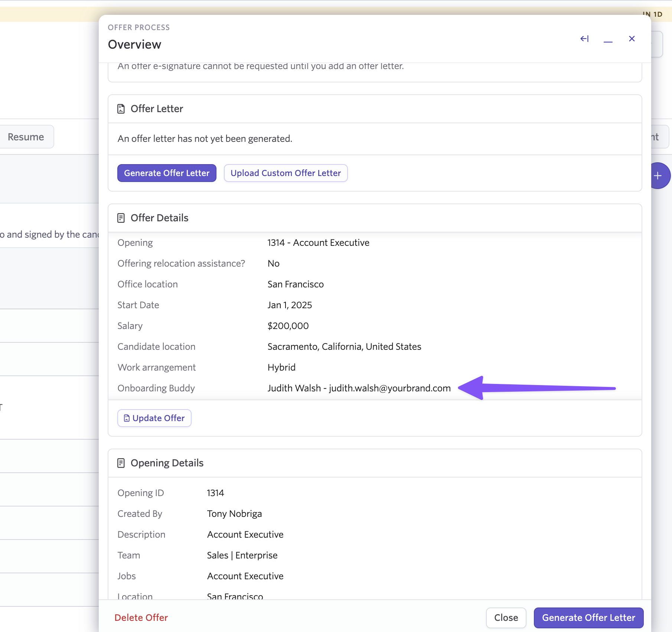This screenshot has height=632, width=672.
Task: Click the Offer Details section icon
Action: (x=121, y=218)
